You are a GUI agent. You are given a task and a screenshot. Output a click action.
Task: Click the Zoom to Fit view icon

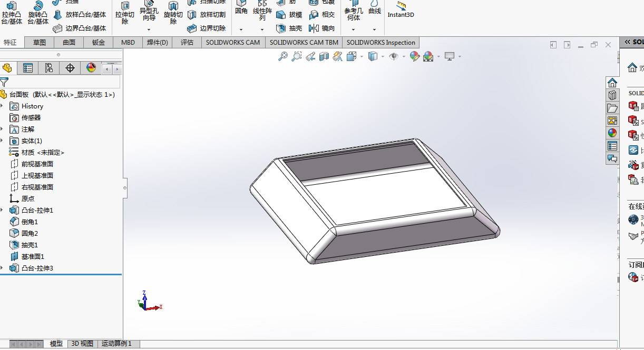(x=283, y=56)
